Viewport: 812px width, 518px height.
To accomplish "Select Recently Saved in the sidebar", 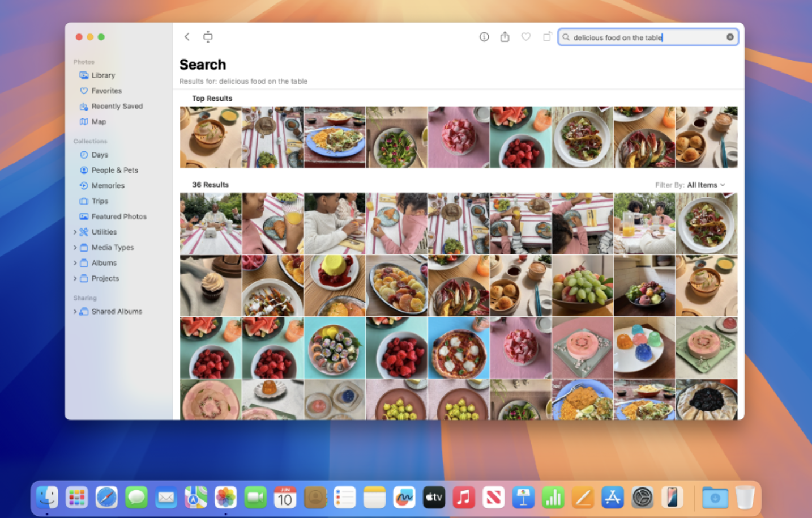I will (117, 106).
